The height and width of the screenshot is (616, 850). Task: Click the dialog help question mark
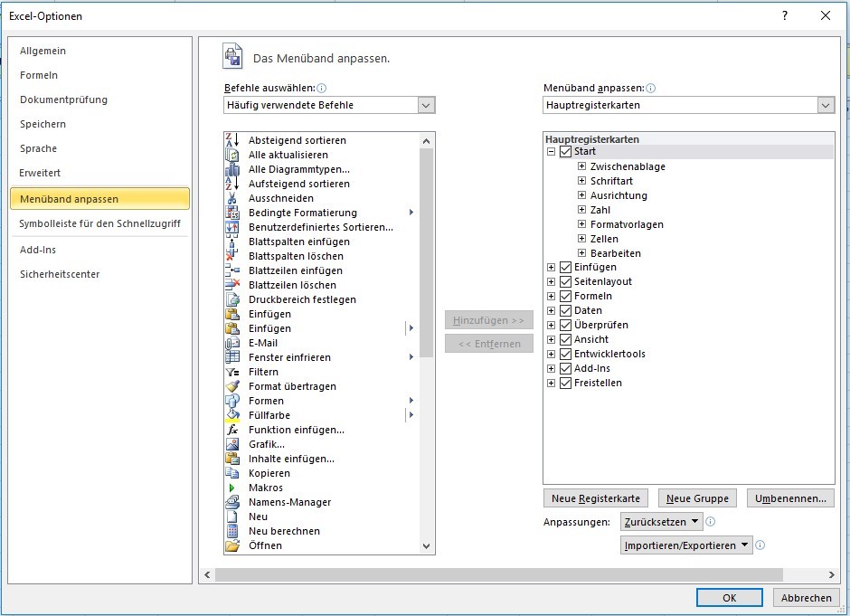[785, 15]
